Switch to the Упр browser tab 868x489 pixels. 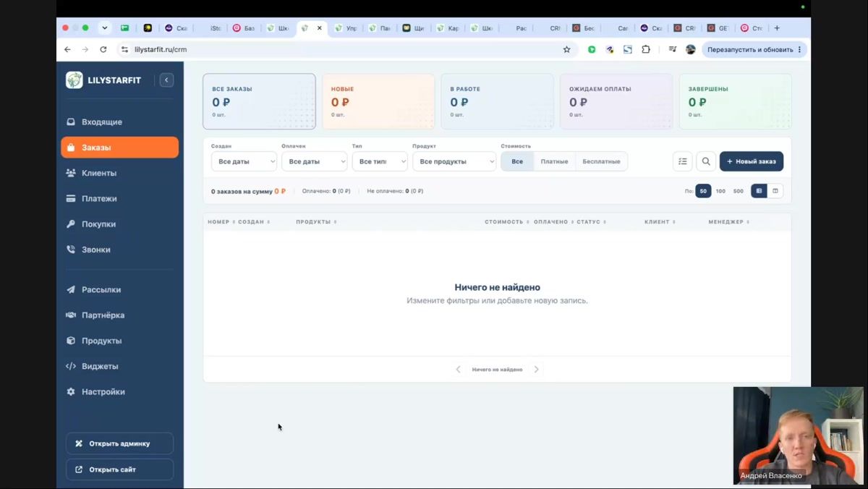pos(346,28)
